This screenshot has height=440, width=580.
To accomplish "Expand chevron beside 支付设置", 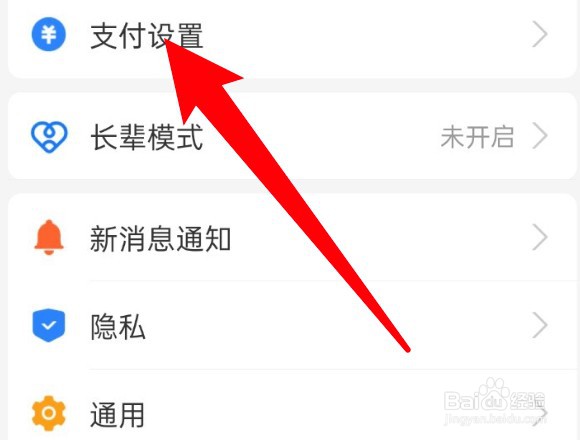I will tap(540, 34).
